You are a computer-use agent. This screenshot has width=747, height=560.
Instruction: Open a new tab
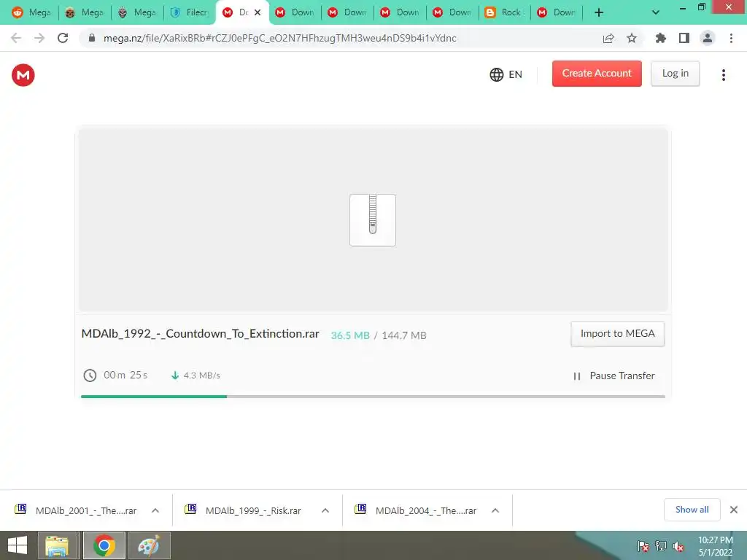pos(599,13)
